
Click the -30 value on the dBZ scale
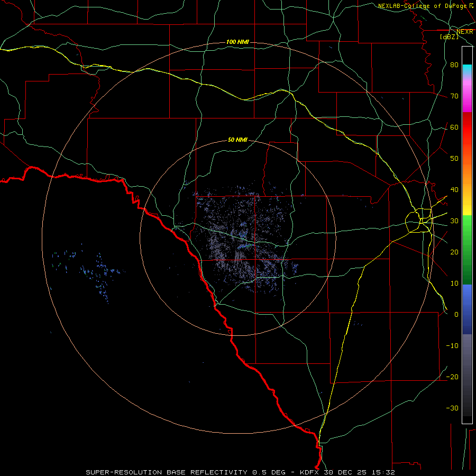point(452,408)
